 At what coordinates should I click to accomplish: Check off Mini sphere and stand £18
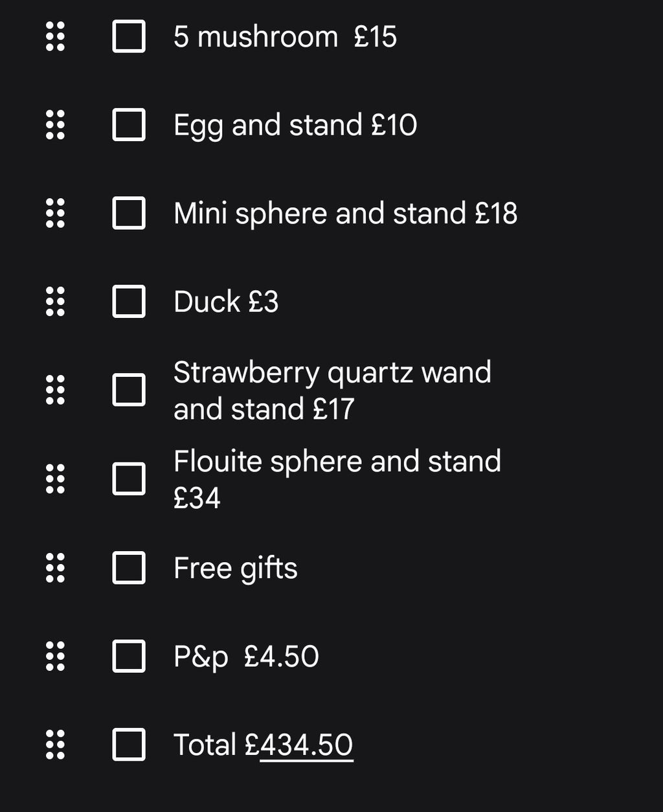pyautogui.click(x=129, y=213)
